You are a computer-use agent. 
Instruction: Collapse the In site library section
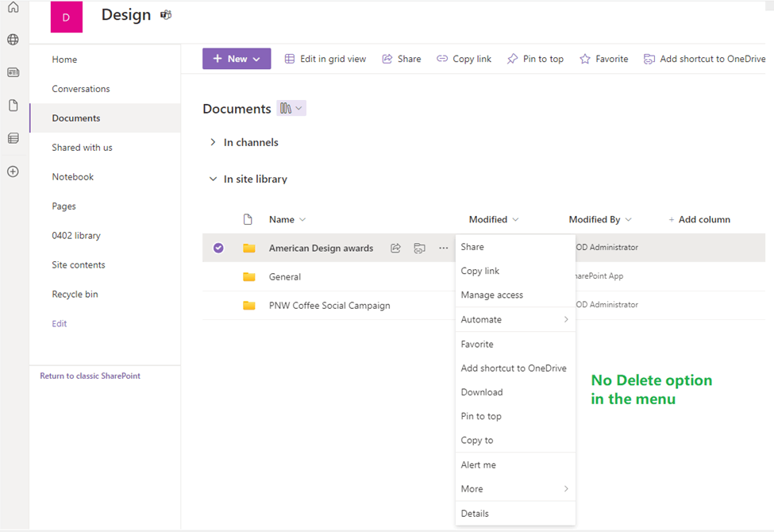[x=213, y=179]
